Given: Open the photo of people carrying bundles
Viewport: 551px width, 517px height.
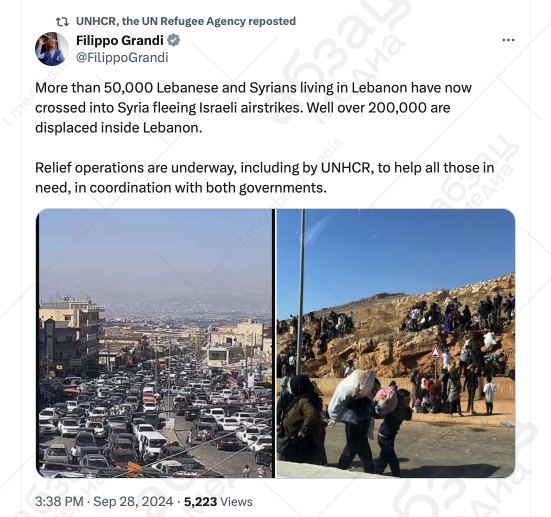Looking at the screenshot, I should coord(396,343).
